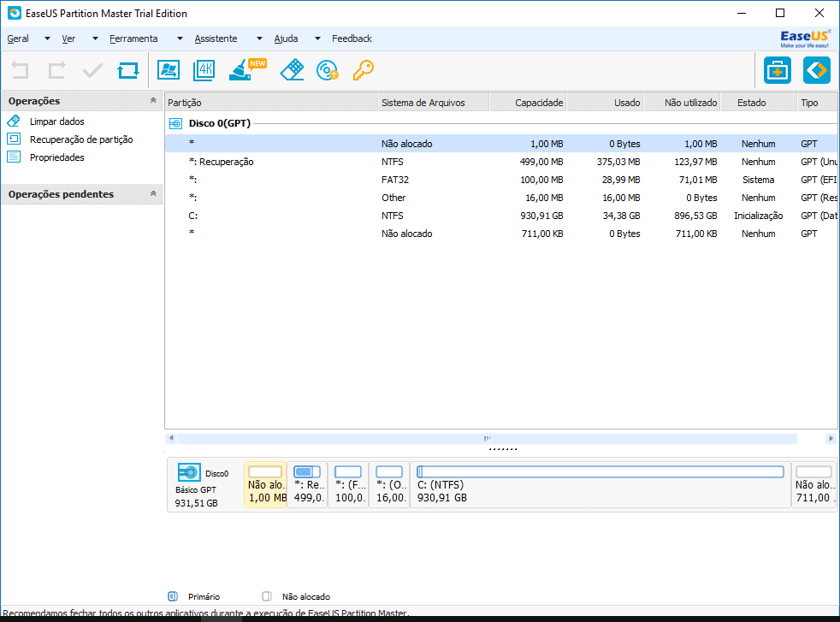The height and width of the screenshot is (622, 840).
Task: Sort by the Partição column header
Action: [271, 103]
